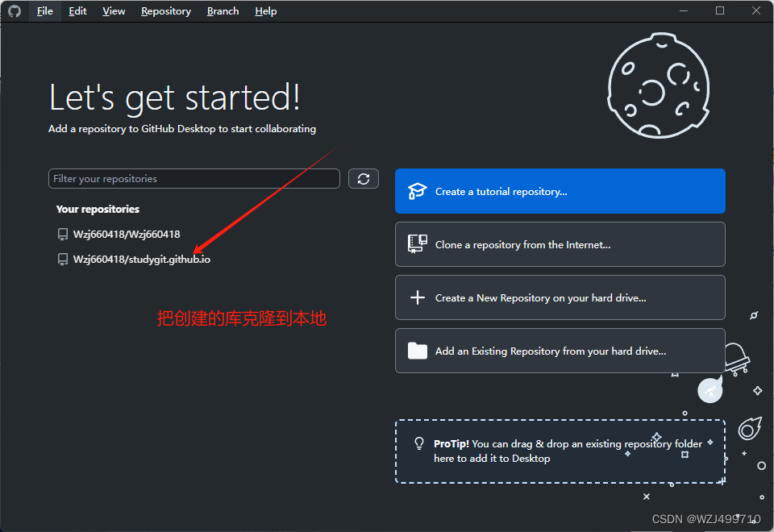Create a tutorial repository
The height and width of the screenshot is (532, 774).
tap(560, 192)
